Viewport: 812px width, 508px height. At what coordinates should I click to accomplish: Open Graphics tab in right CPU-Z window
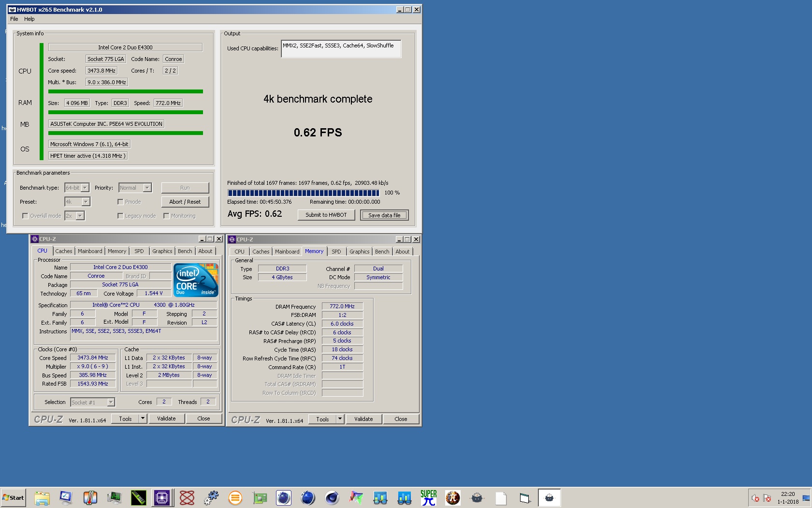click(360, 252)
